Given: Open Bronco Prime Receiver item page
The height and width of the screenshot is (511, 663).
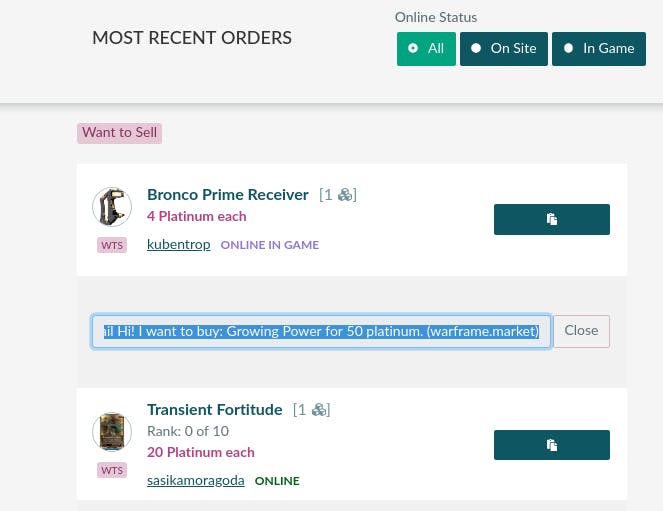Looking at the screenshot, I should tap(228, 194).
